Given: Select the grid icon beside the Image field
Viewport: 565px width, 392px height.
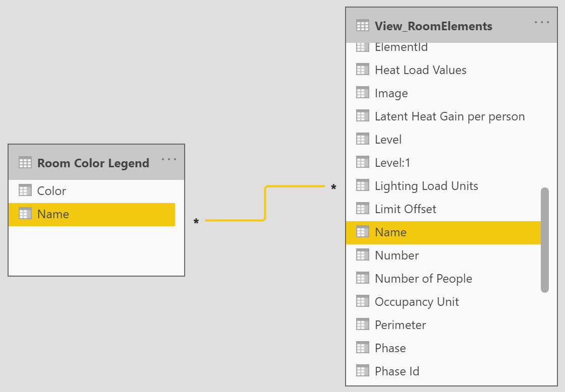Looking at the screenshot, I should [363, 92].
